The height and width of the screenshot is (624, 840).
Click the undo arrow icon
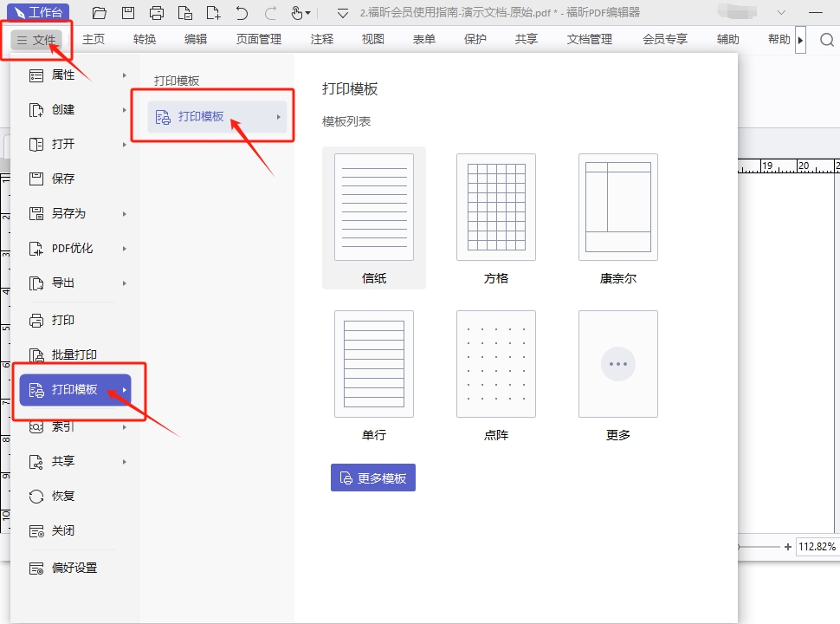coord(242,13)
